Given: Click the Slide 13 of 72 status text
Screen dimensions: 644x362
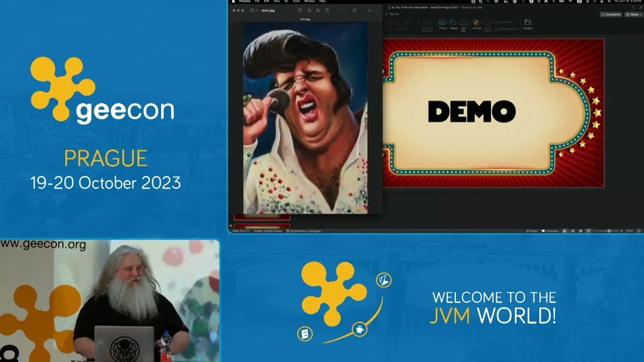Looking at the screenshot, I should (242, 231).
